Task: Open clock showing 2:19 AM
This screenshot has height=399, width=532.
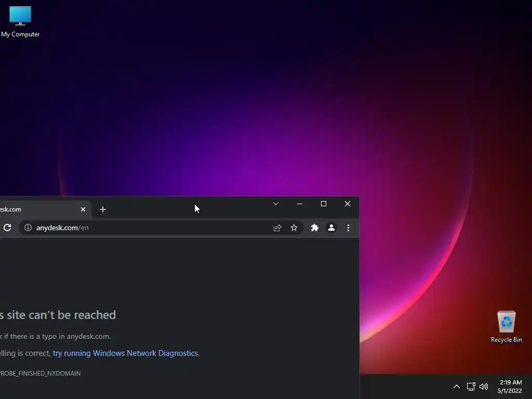Action: tap(510, 387)
